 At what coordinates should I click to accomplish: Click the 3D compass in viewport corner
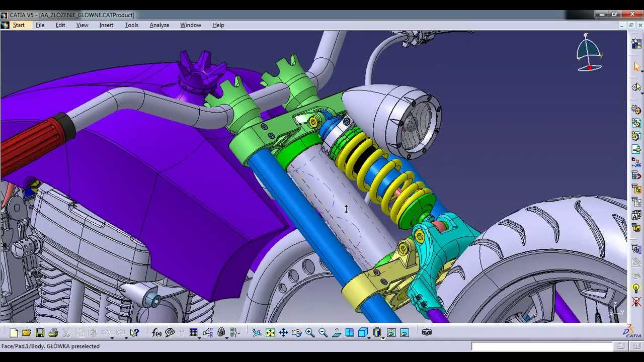(x=589, y=53)
